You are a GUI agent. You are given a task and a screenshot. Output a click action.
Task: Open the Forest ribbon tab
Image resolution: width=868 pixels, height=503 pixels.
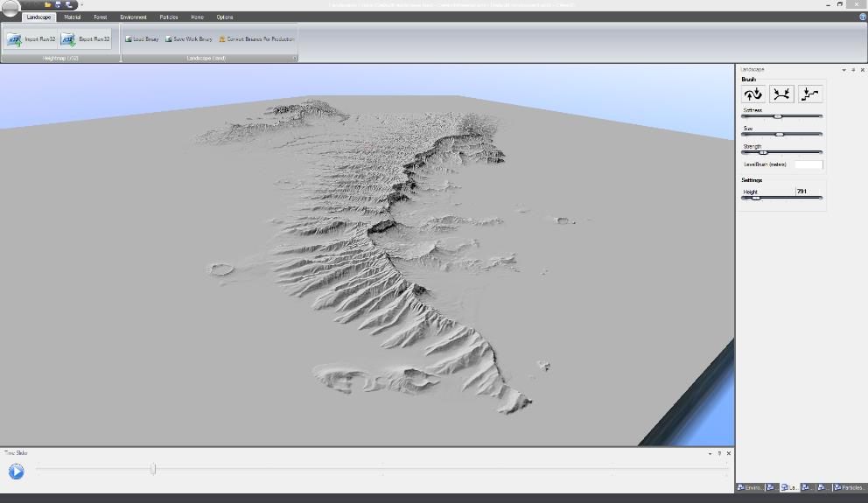click(x=101, y=17)
